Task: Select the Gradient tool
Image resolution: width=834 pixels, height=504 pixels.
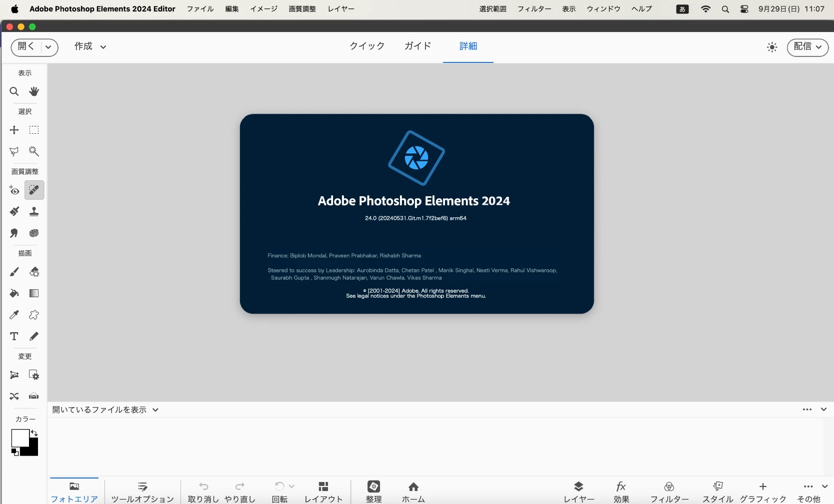Action: tap(34, 293)
